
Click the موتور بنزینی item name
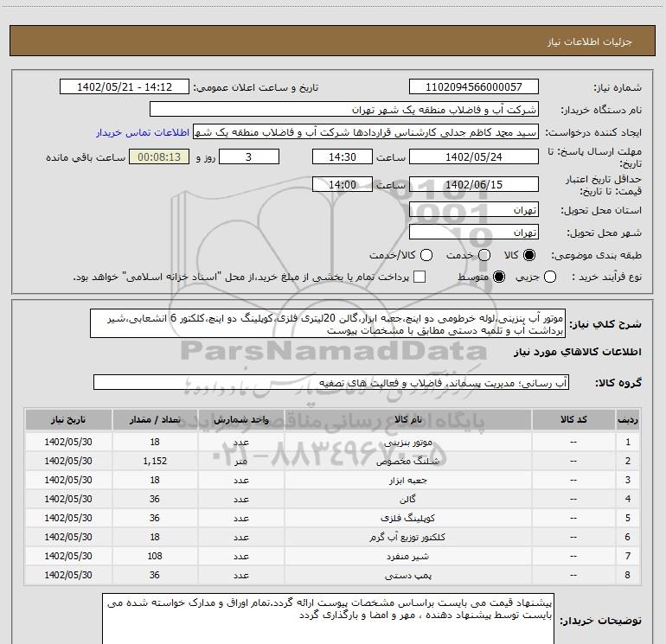(x=407, y=442)
